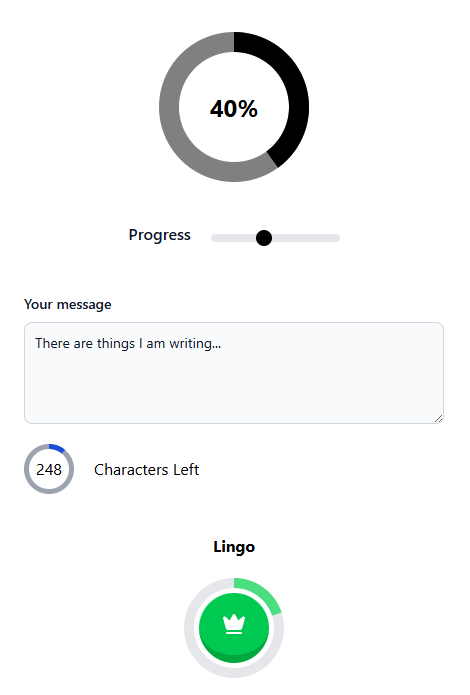
Task: Click the 'Your message' label
Action: click(x=68, y=305)
